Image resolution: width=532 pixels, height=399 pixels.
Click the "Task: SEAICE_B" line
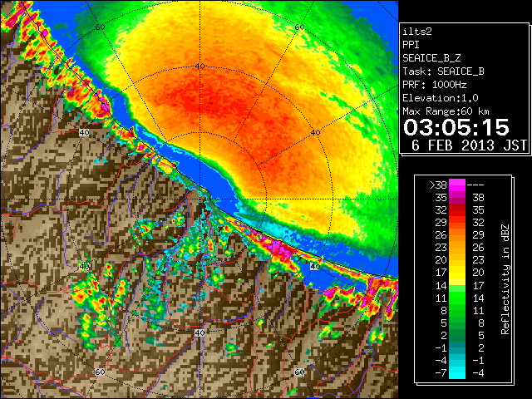pos(443,71)
